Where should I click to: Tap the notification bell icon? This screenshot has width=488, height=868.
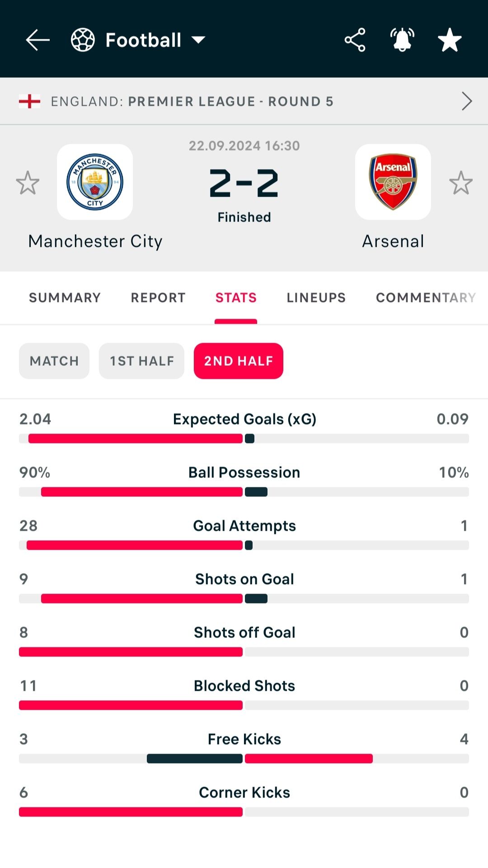tap(402, 40)
